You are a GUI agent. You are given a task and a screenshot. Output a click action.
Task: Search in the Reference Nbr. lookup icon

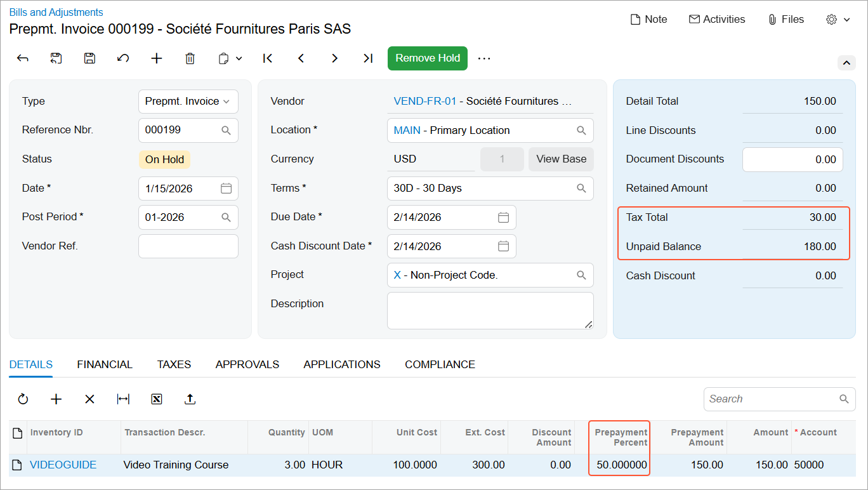226,130
